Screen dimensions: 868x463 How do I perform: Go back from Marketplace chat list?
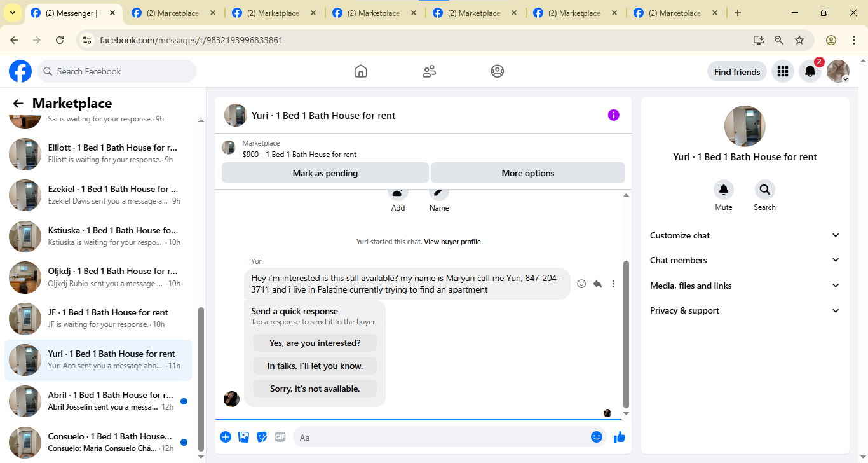(x=18, y=104)
